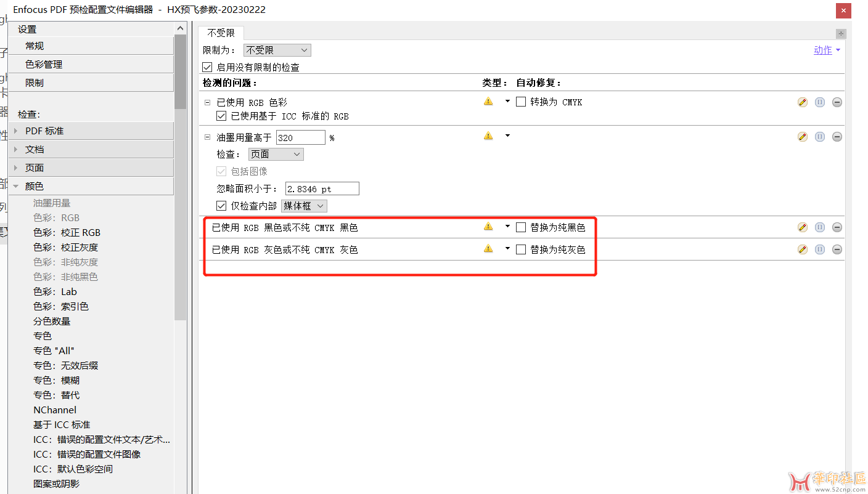Viewport: 868px width, 494px height.
Task: Open type dropdown arrow for 油墨用量高于 row
Action: (x=508, y=136)
